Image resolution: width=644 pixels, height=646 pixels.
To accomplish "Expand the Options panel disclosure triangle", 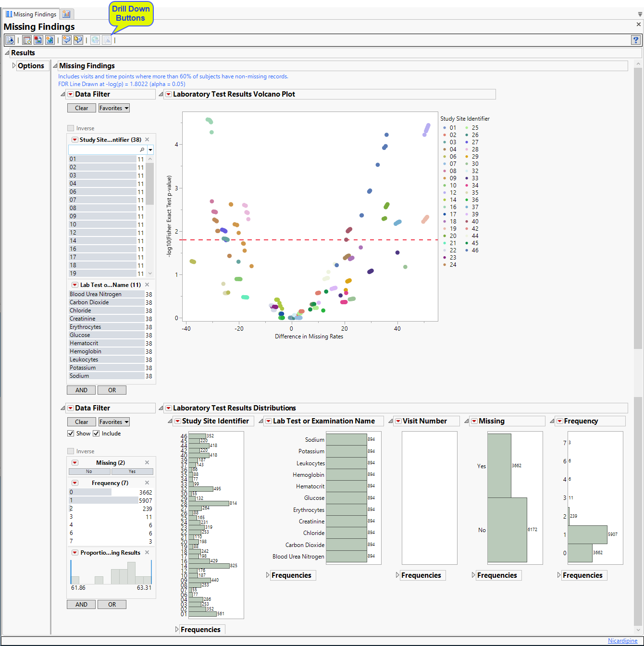I will point(14,66).
